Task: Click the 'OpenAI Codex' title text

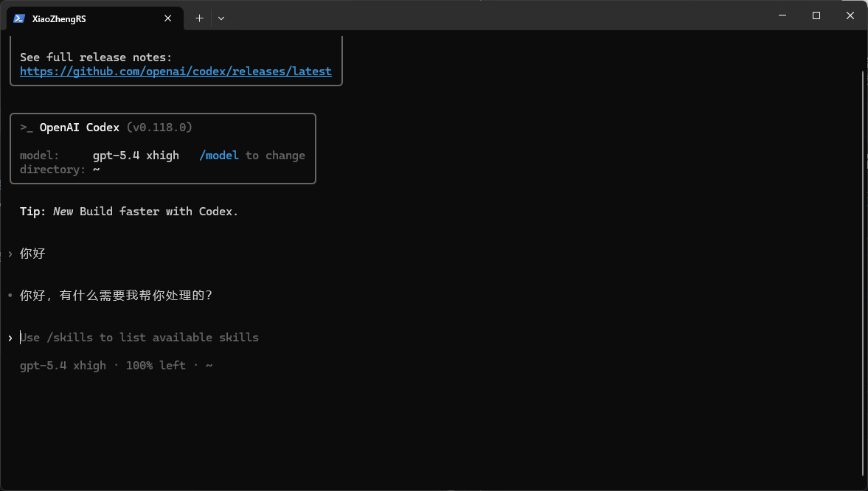Action: click(x=80, y=128)
